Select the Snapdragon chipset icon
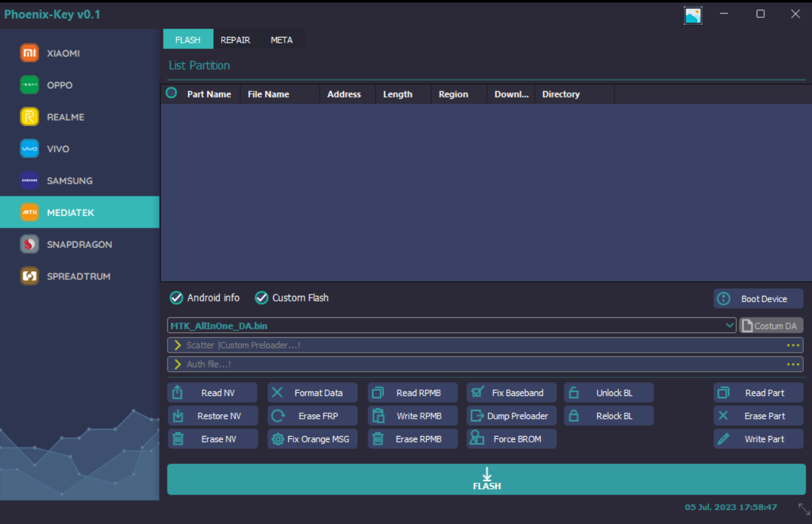This screenshot has width=812, height=524. (x=29, y=245)
